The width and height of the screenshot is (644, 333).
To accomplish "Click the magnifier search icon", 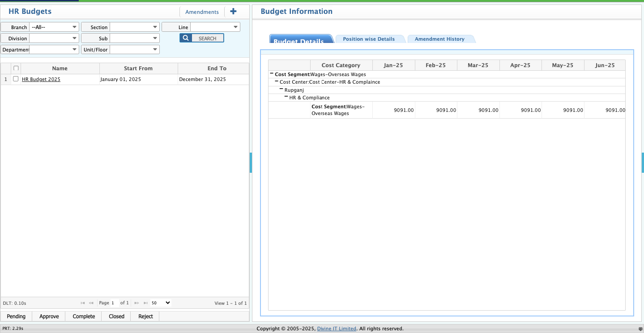I will pos(185,38).
